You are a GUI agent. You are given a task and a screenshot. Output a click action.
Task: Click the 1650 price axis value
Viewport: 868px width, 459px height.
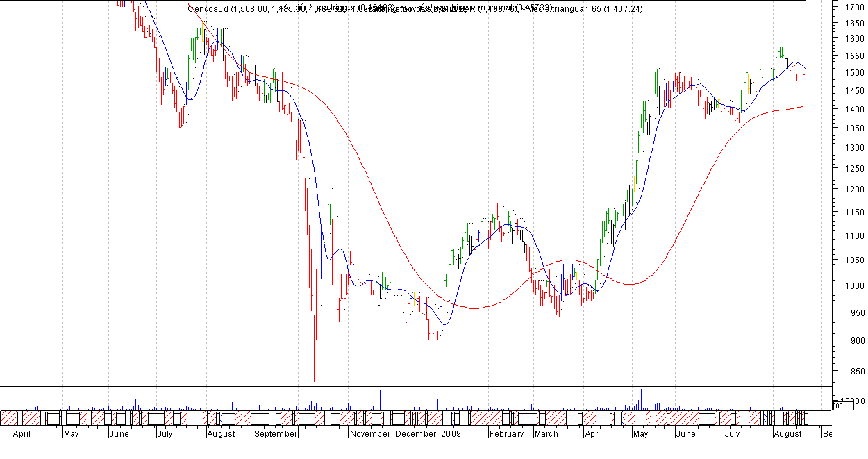click(x=854, y=24)
